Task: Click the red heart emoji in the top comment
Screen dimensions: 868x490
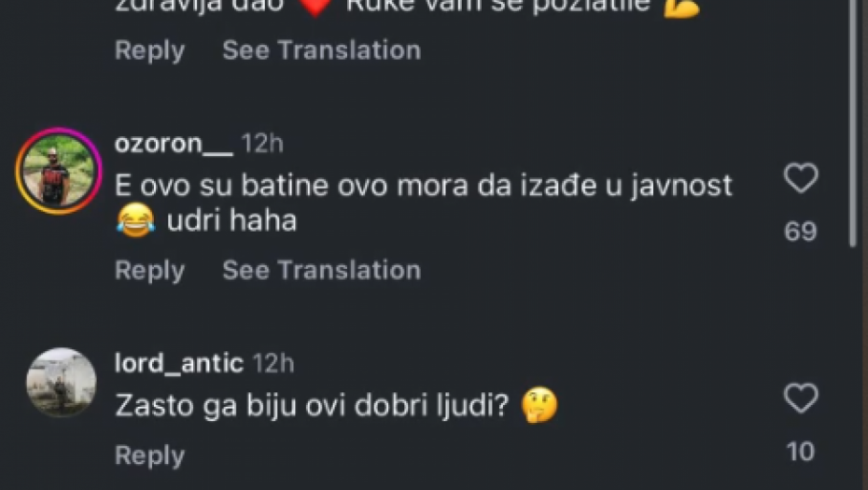Action: click(315, 7)
